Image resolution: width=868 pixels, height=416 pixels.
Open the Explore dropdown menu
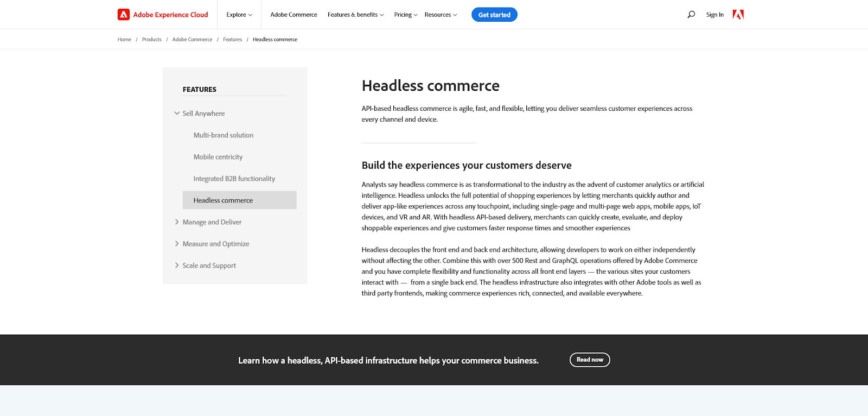point(239,15)
